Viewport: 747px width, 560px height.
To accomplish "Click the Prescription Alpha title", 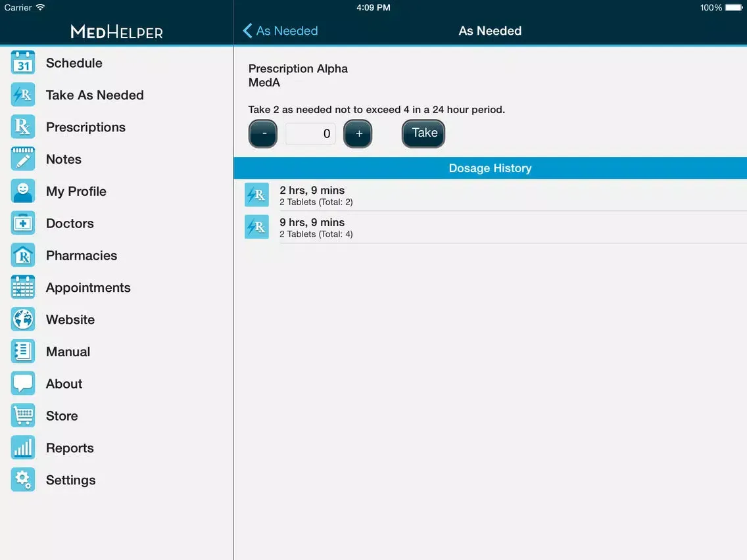I will (298, 68).
